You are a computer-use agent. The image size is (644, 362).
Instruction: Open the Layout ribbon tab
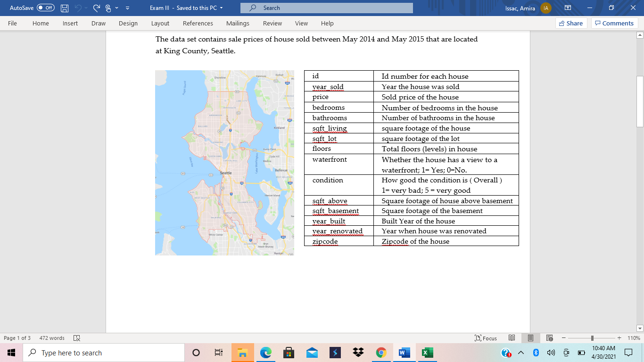click(160, 23)
